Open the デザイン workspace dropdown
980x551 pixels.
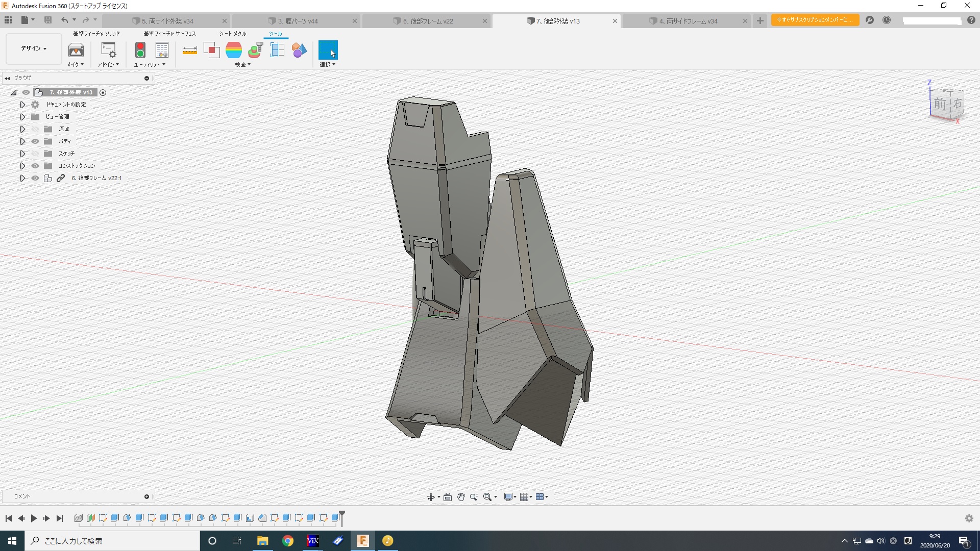point(34,48)
